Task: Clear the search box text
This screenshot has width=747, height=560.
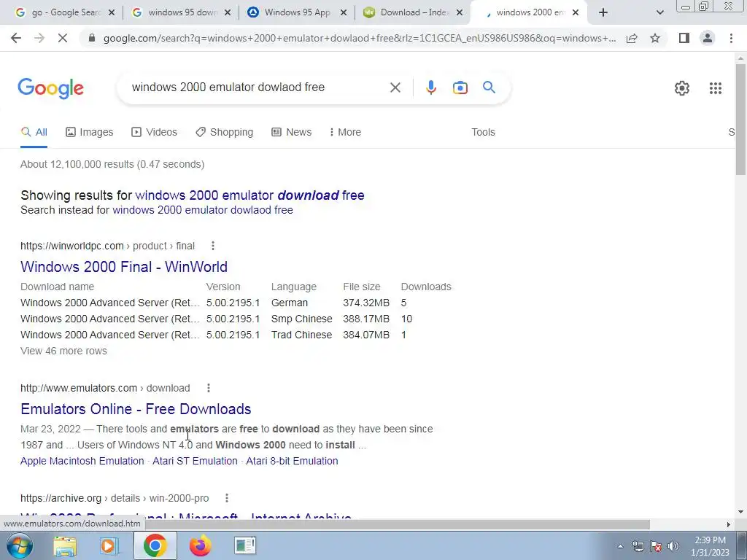Action: (395, 87)
